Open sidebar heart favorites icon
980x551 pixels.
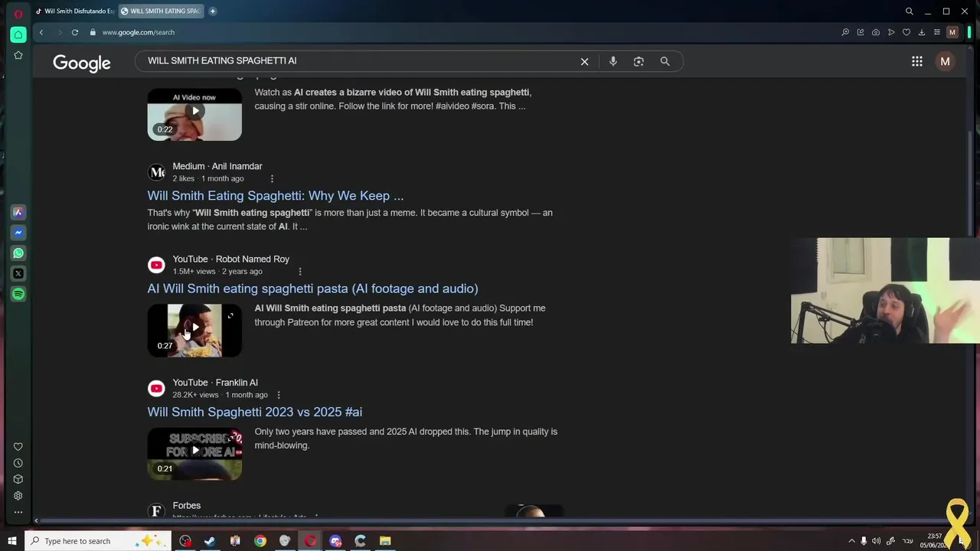[18, 447]
